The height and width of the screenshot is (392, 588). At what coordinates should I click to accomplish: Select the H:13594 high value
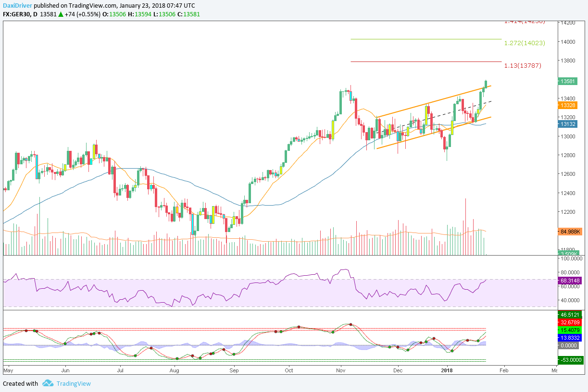pyautogui.click(x=139, y=14)
